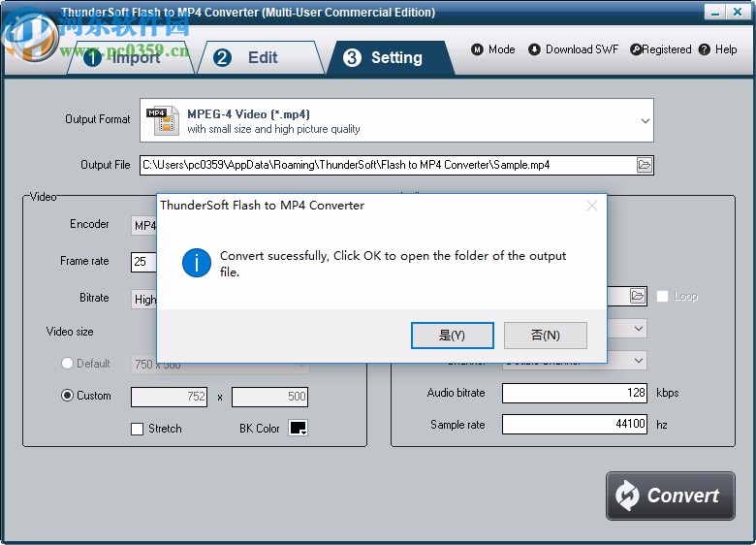Image resolution: width=756 pixels, height=545 pixels.
Task: Switch to the Import tab
Action: pyautogui.click(x=130, y=57)
